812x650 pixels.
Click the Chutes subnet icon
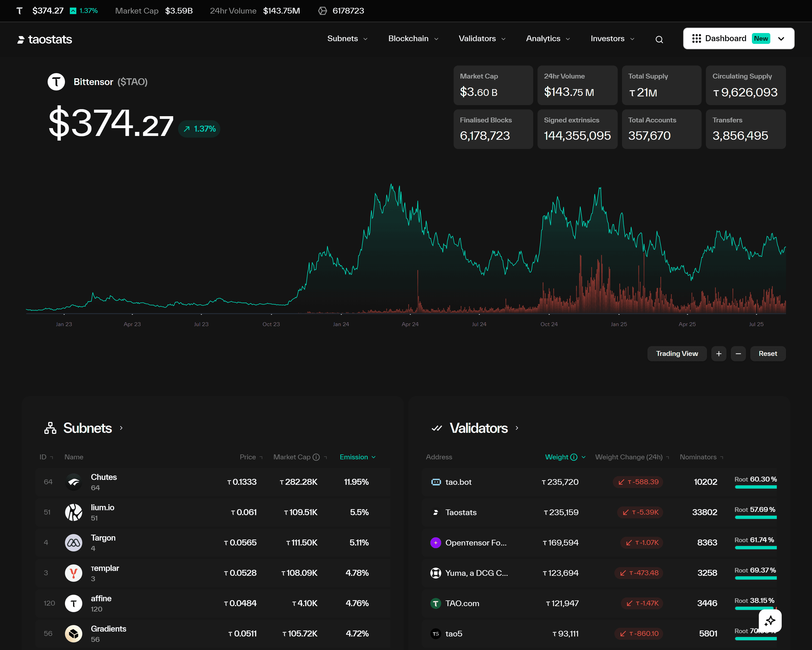click(x=73, y=482)
